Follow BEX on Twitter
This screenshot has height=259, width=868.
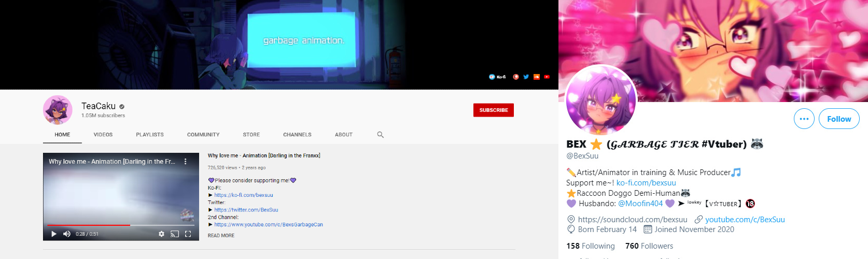[839, 119]
